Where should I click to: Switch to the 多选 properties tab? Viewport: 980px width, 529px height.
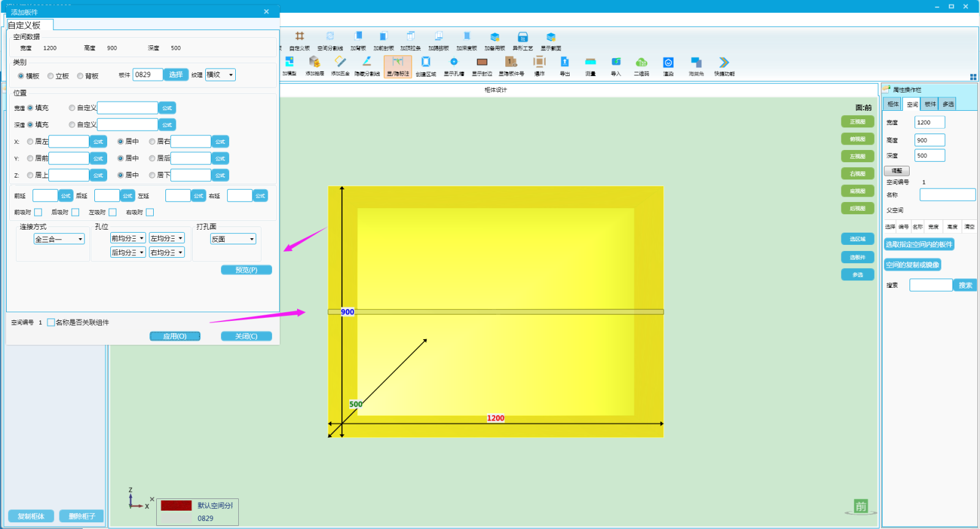click(948, 104)
